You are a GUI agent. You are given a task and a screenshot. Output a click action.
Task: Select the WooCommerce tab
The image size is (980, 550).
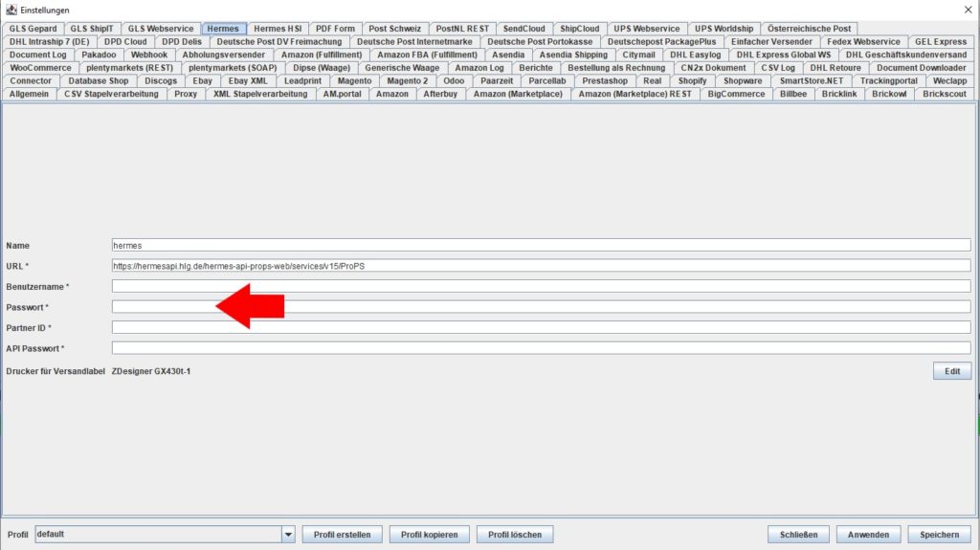(40, 68)
